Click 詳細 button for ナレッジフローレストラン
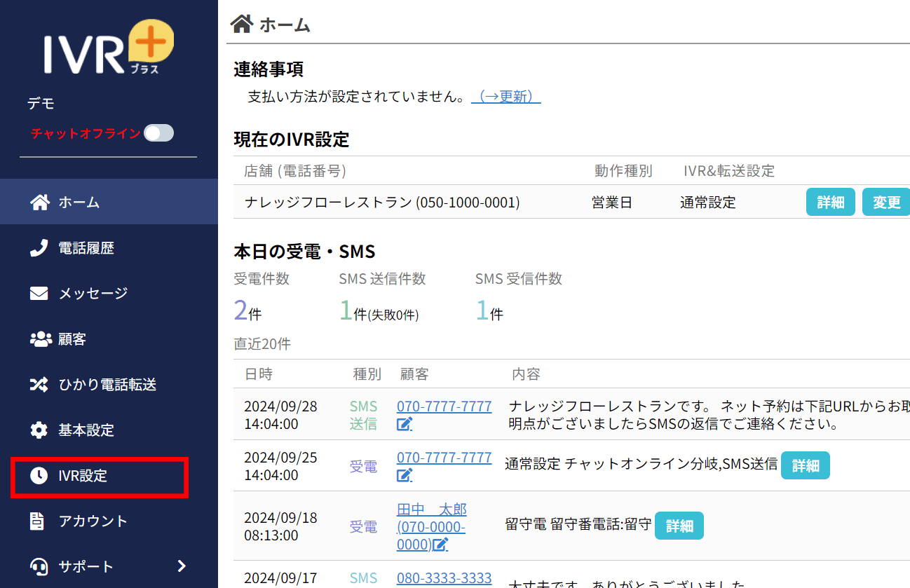Screen dimensions: 910x588 831,202
